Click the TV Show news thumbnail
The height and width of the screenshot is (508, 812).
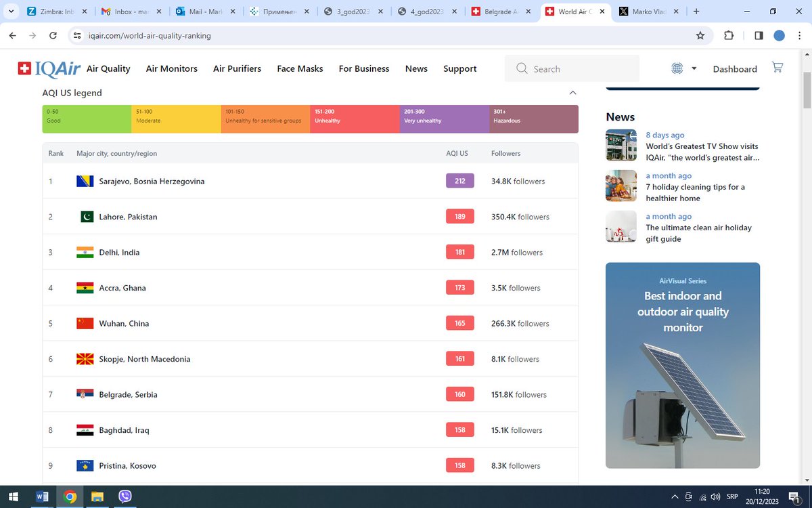click(621, 145)
